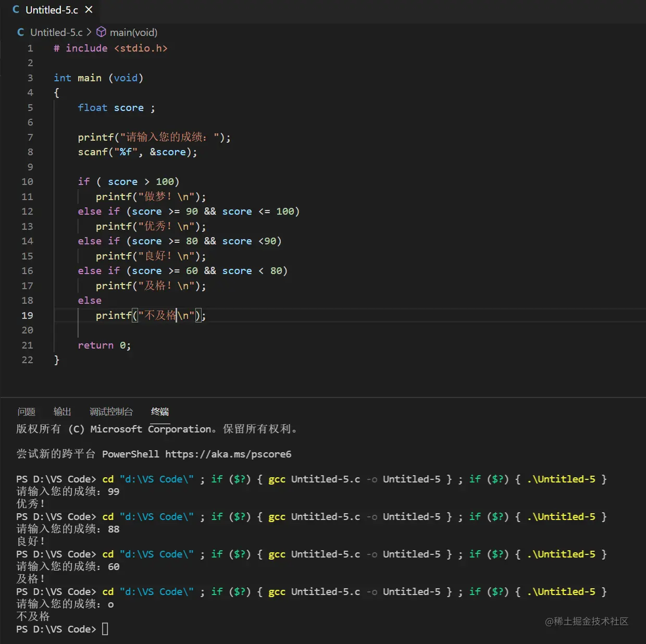
Task: Select the float keyword on line 5
Action: pos(92,107)
